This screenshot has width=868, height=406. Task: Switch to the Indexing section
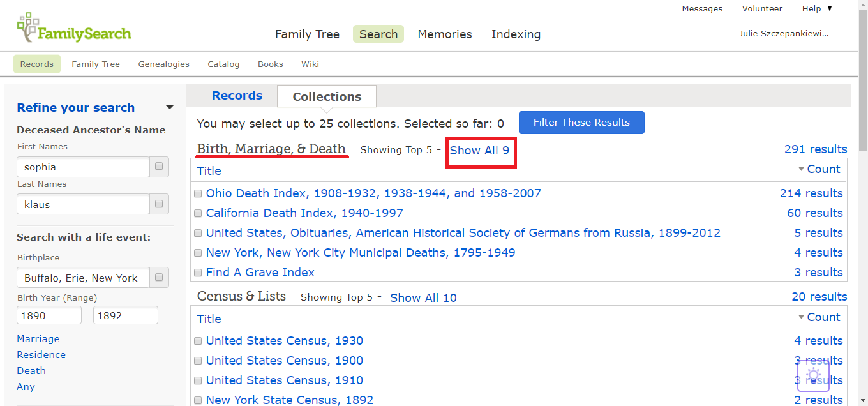[x=516, y=34]
